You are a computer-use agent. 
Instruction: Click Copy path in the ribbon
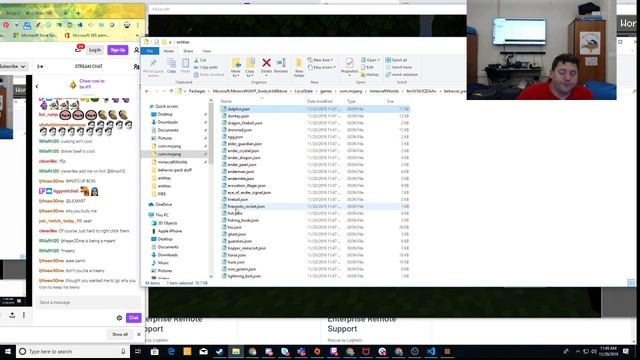click(206, 67)
